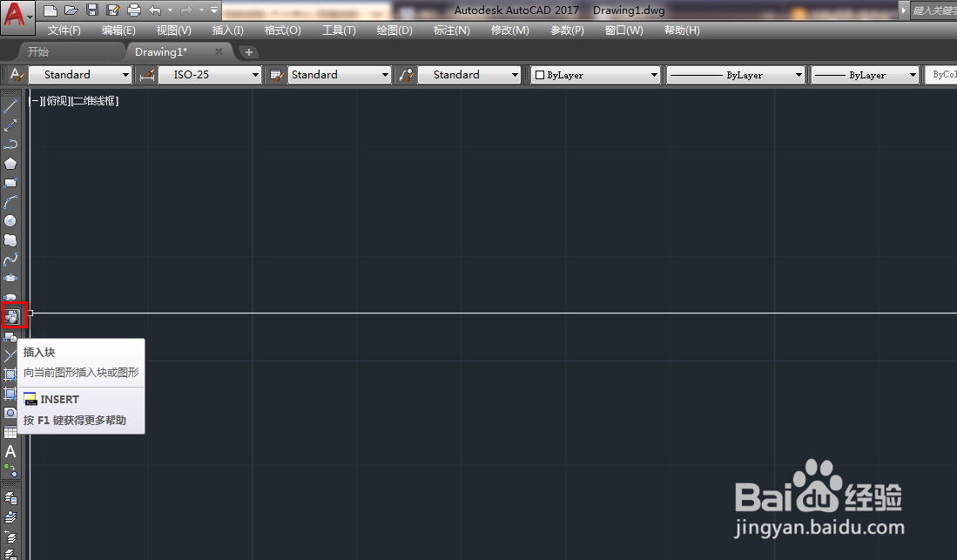
Task: Open the 帮助(H) menu
Action: (682, 30)
